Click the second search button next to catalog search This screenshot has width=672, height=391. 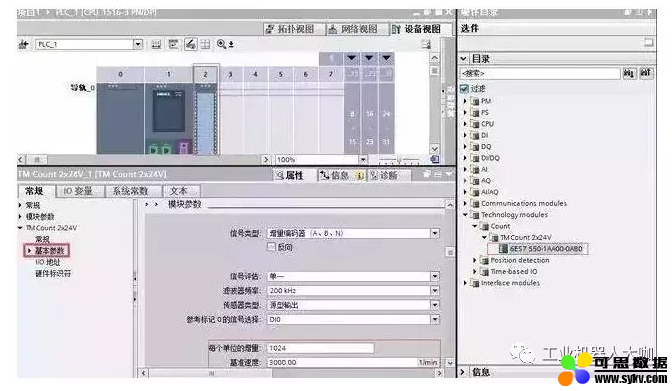pyautogui.click(x=645, y=74)
